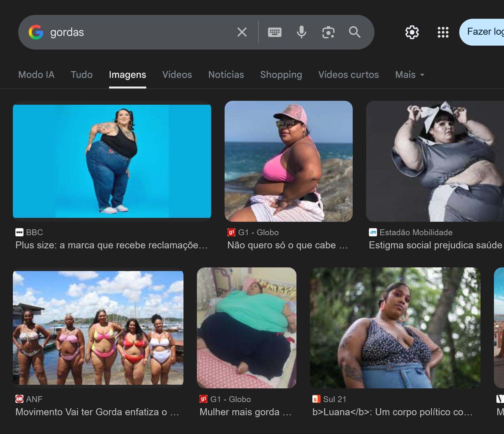Image resolution: width=504 pixels, height=434 pixels.
Task: Open the Sul 21 image thumbnail
Action: coord(395,328)
